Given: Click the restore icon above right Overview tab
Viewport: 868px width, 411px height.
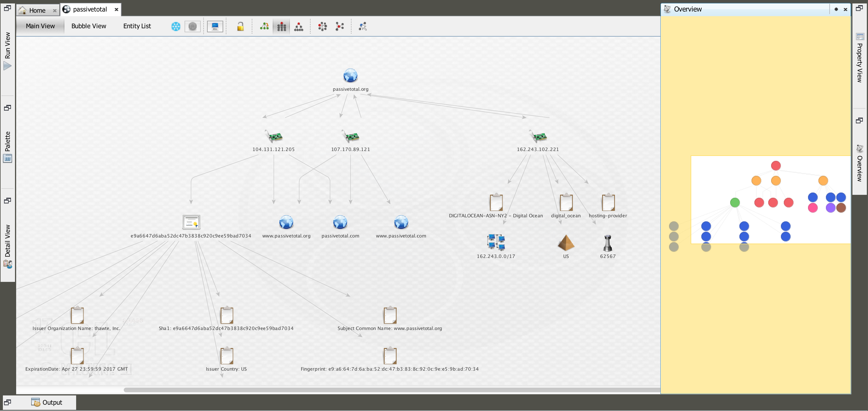Looking at the screenshot, I should coord(860,120).
